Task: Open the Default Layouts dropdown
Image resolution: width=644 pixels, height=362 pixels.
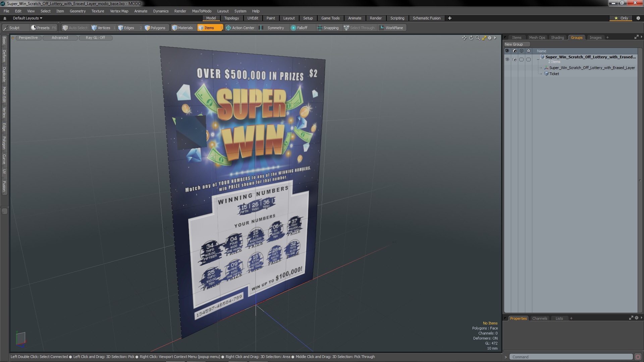Action: coord(26,18)
